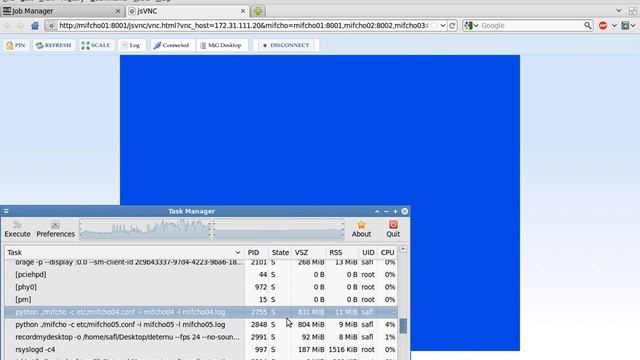Open the MiG Desktop button
This screenshot has height=360, width=640.
coord(221,45)
